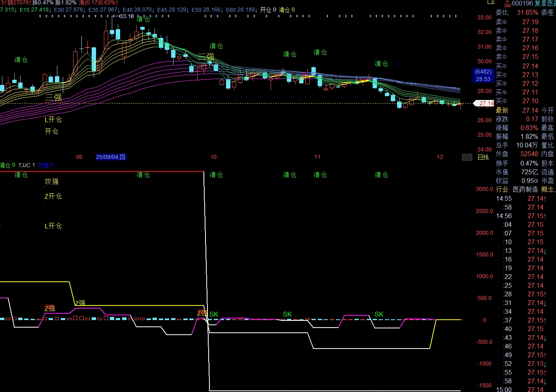Screen dimensions: 556x392
Task: Select the 日线 period label
Action: (x=483, y=157)
